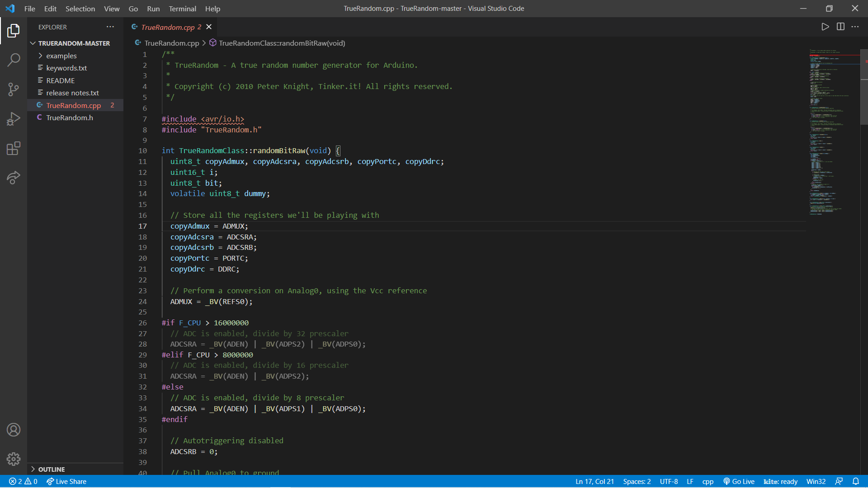868x488 pixels.
Task: Open the Selection menu
Action: point(80,9)
